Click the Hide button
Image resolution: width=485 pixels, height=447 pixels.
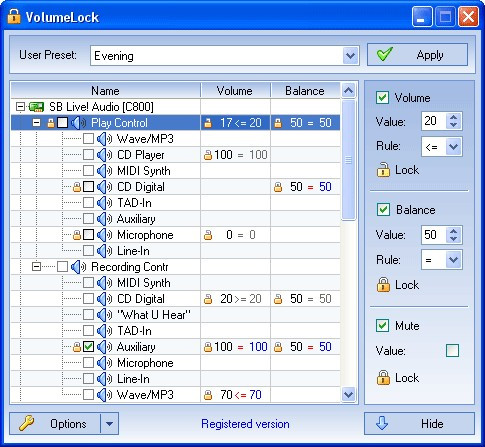(x=419, y=424)
